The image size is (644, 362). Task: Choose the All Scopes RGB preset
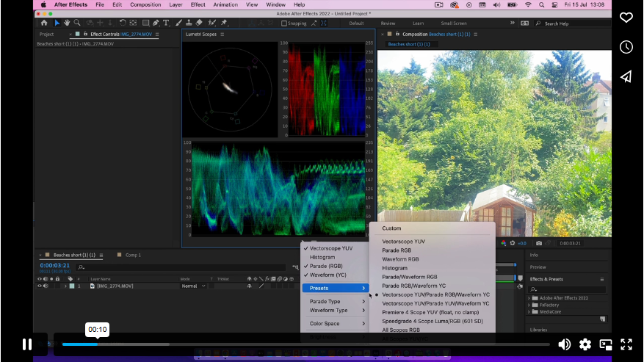tap(401, 330)
